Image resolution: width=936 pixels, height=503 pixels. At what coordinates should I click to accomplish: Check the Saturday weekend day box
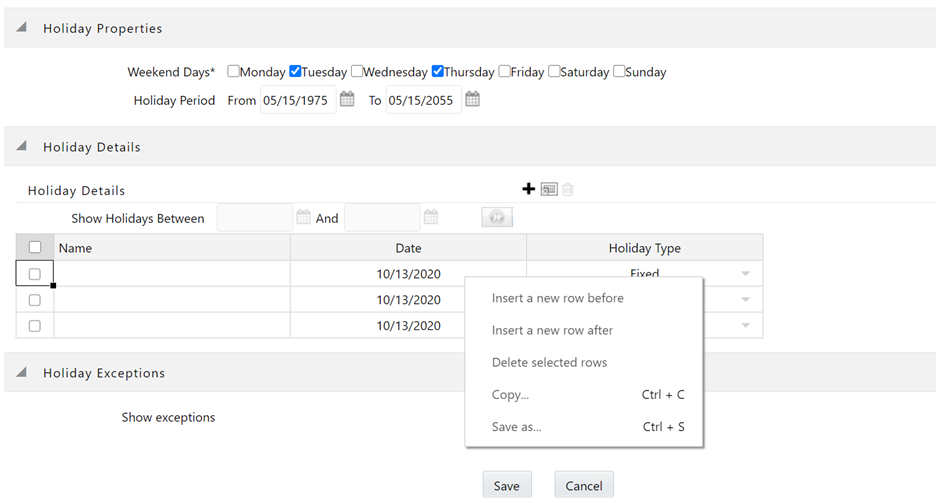554,72
